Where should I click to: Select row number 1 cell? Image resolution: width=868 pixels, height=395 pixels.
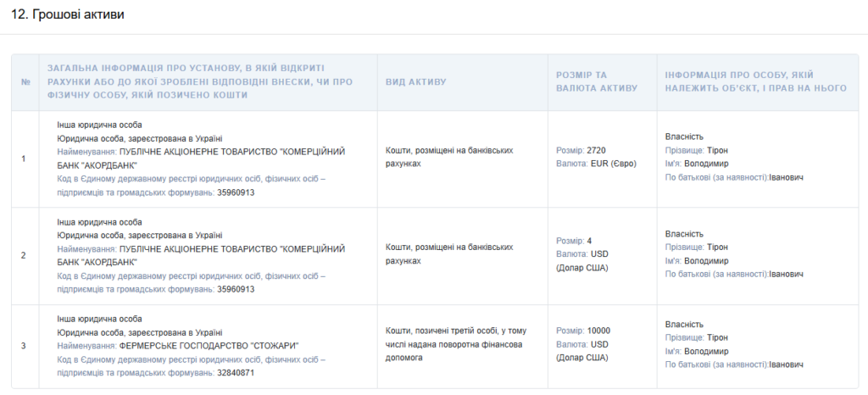pyautogui.click(x=24, y=159)
